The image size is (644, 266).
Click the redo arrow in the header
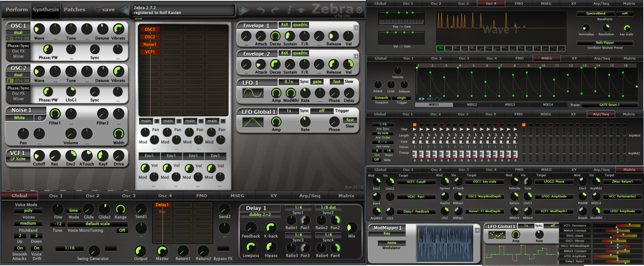[275, 10]
